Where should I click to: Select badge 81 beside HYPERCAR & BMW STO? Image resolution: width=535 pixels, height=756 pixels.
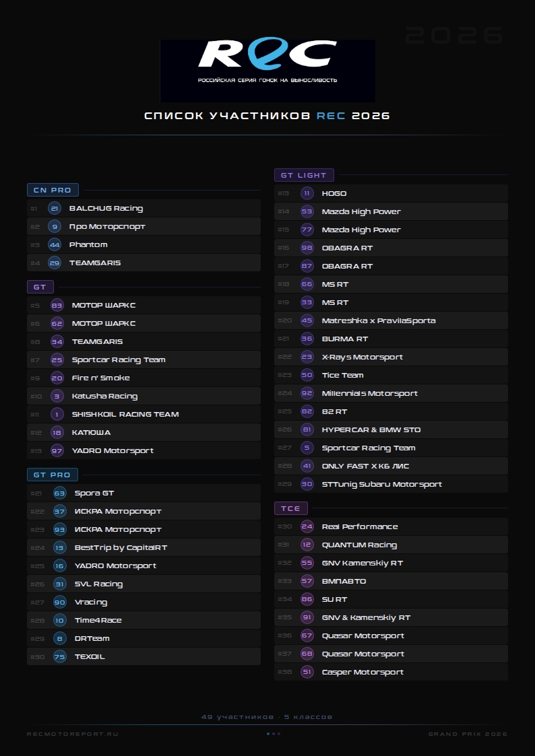pyautogui.click(x=307, y=429)
